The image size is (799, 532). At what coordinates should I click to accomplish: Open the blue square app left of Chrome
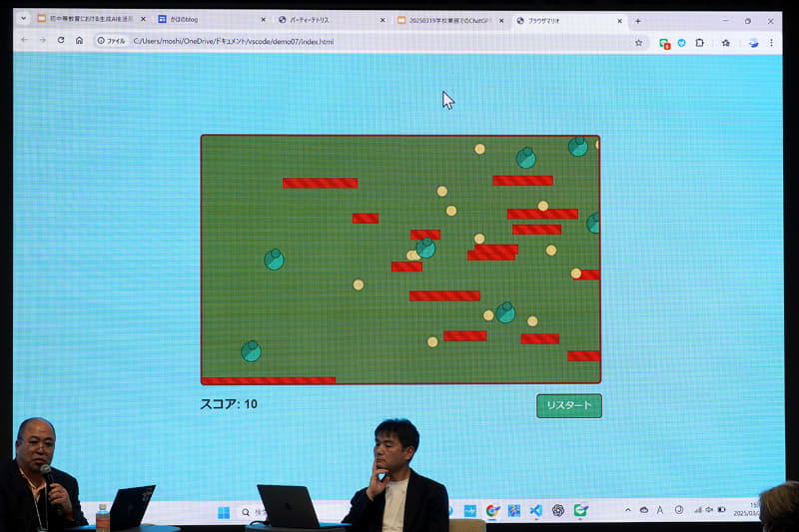coord(469,511)
